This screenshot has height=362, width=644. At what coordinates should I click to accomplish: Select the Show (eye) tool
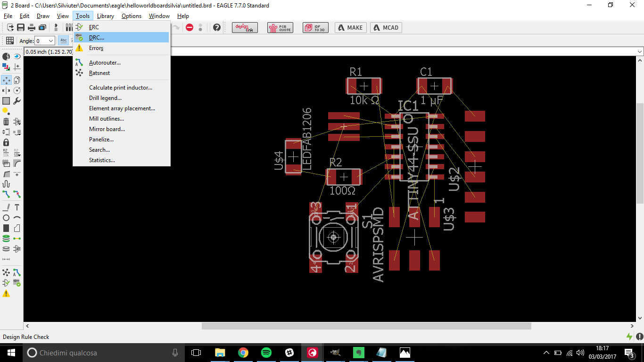click(17, 57)
